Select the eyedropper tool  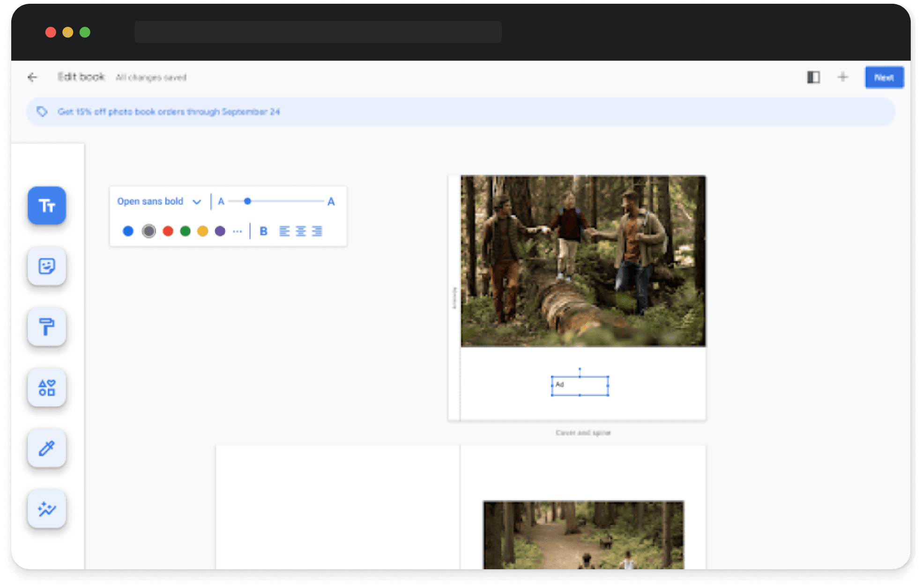click(x=47, y=448)
